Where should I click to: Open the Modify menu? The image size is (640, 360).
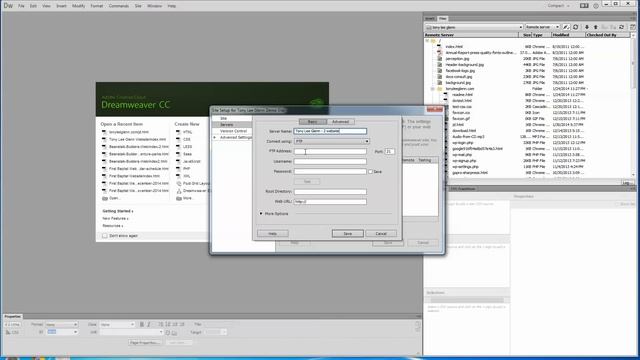coord(78,6)
